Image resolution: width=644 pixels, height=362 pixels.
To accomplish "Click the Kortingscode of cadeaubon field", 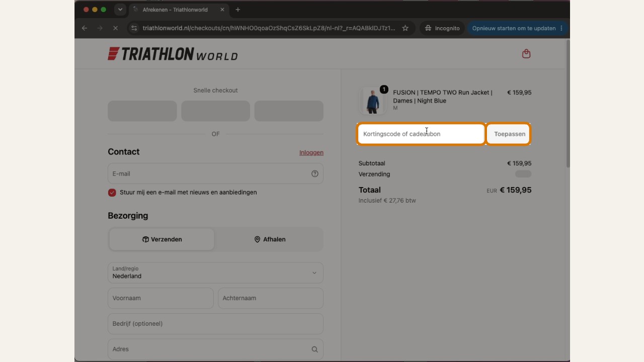I will click(421, 134).
